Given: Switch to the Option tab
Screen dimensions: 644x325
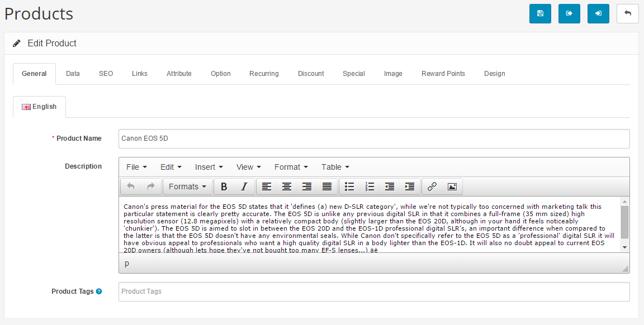Looking at the screenshot, I should [x=221, y=74].
